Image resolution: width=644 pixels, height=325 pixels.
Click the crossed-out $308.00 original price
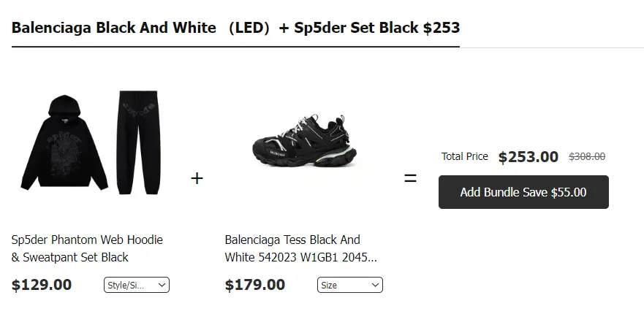[x=587, y=156]
